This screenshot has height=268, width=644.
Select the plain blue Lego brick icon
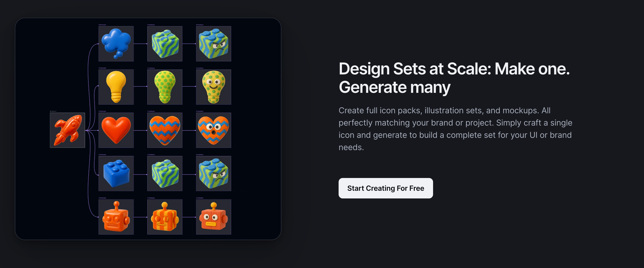pos(116,174)
